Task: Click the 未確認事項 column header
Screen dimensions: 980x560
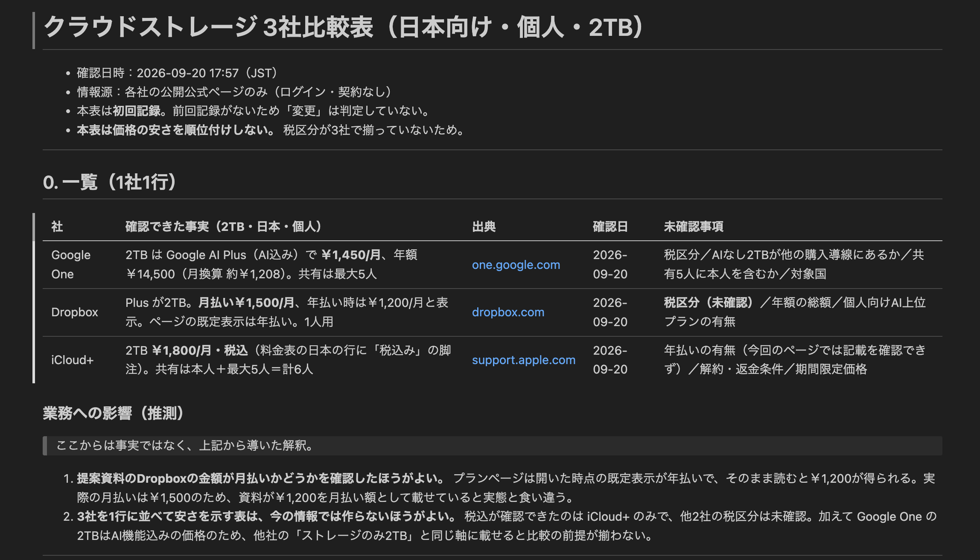Action: 693,226
